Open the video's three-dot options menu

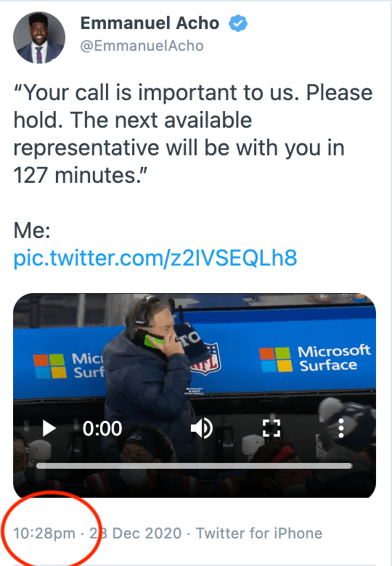pos(340,428)
